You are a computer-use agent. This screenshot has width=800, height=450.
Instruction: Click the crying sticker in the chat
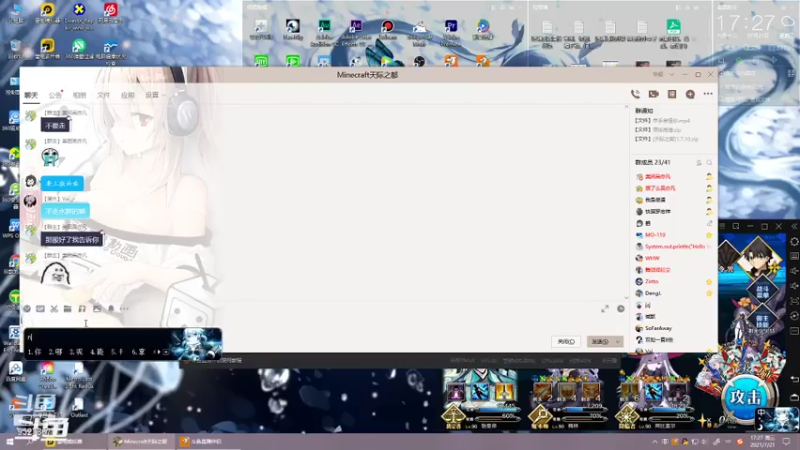[x=50, y=157]
